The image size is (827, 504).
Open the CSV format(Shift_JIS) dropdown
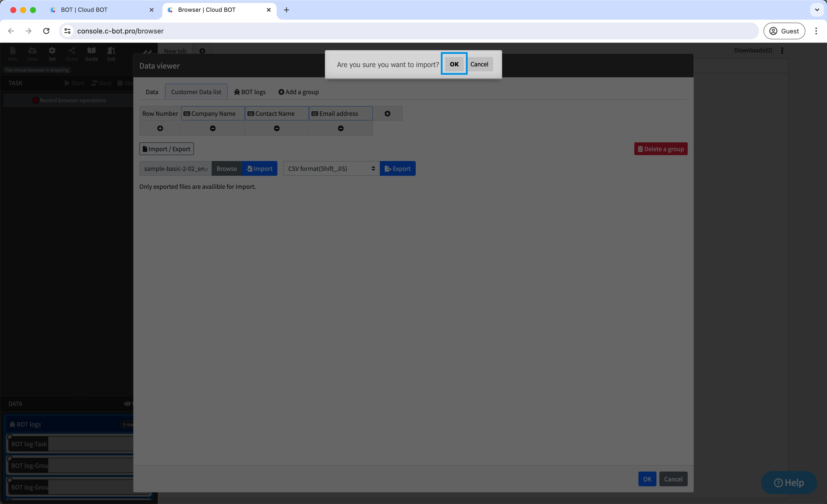[x=331, y=169]
